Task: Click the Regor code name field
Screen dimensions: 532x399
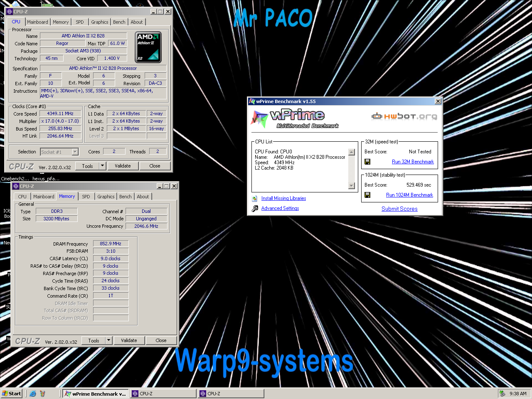Action: coord(62,43)
